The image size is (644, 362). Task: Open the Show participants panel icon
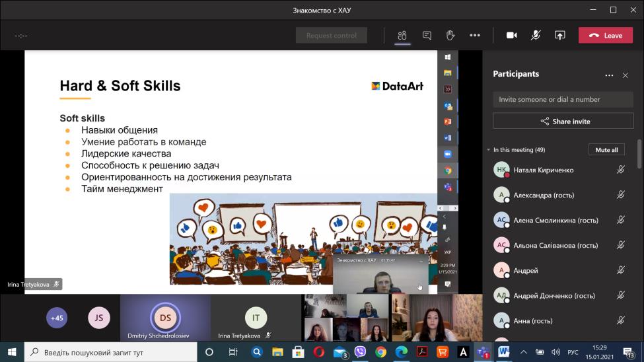pos(402,36)
